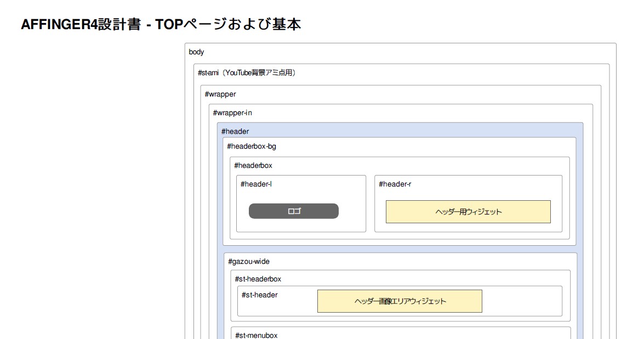Select the #st-header label
This screenshot has width=644, height=339.
pos(260,295)
